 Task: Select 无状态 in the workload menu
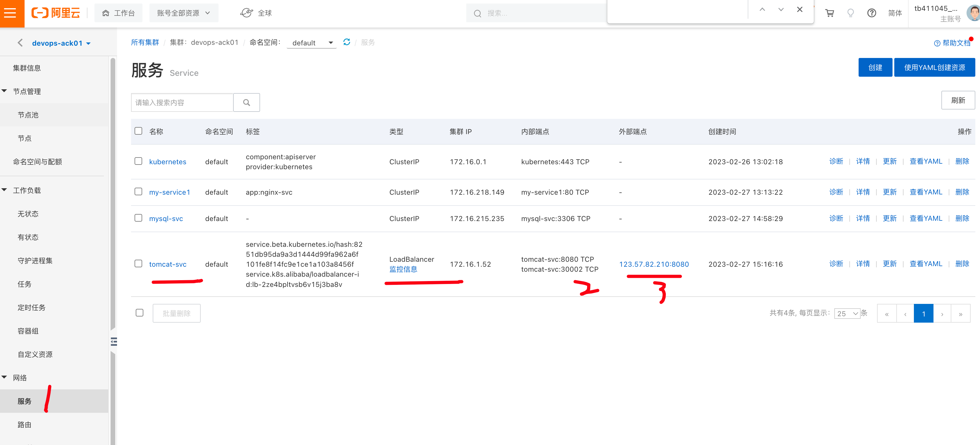click(28, 214)
